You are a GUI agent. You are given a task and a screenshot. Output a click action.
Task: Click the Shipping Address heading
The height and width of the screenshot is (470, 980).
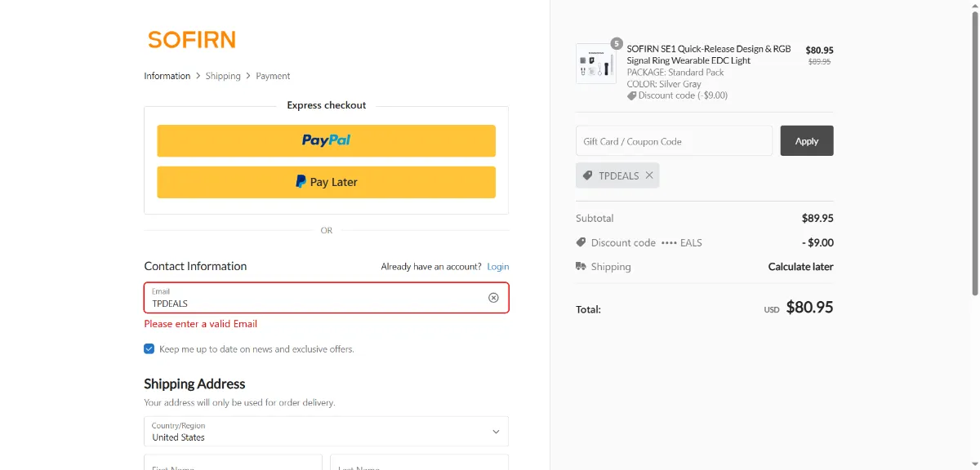[x=194, y=384]
